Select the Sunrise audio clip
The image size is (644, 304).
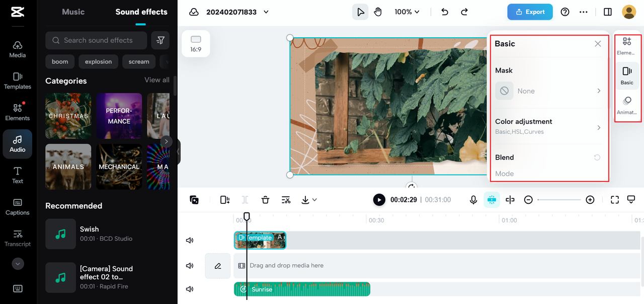pos(302,289)
